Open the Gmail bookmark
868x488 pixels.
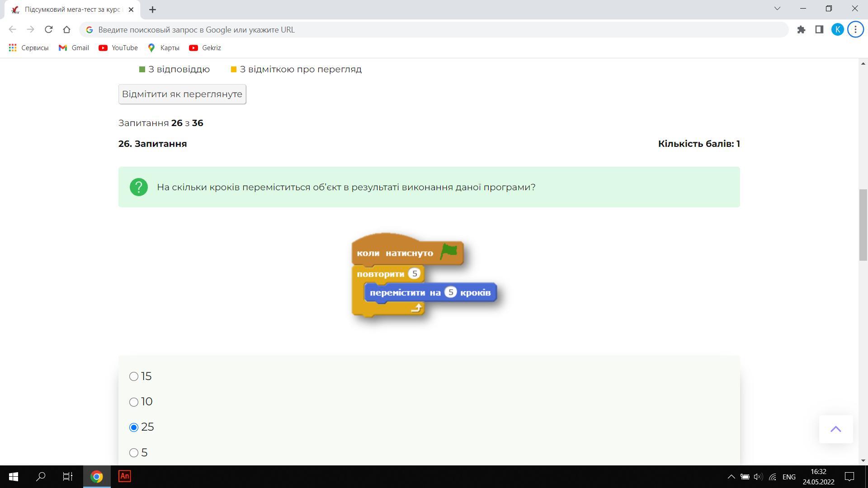coord(74,48)
